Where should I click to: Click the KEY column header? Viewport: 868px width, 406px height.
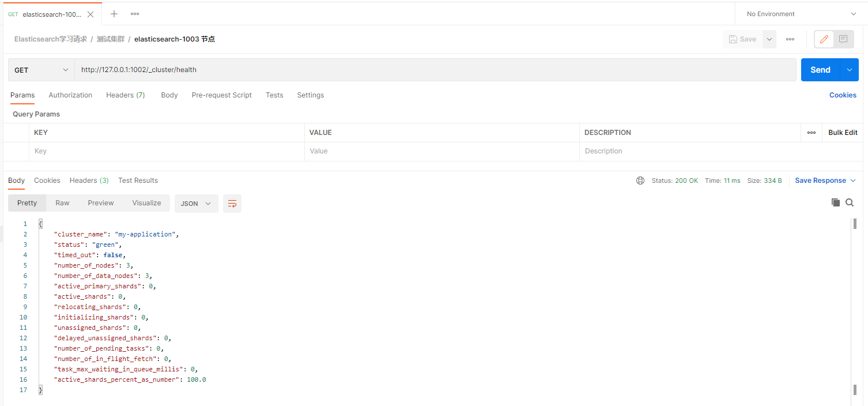click(167, 133)
